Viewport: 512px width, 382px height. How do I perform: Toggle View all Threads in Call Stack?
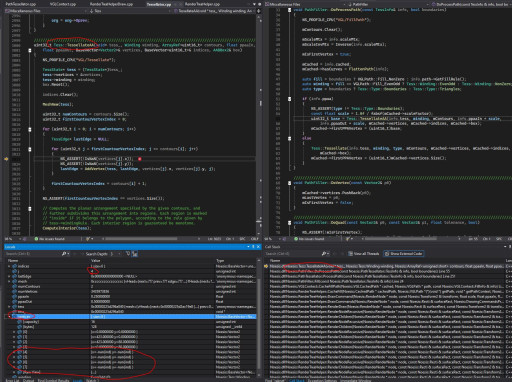pyautogui.click(x=364, y=254)
